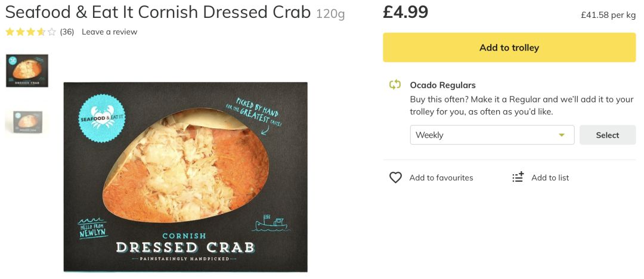Image resolution: width=644 pixels, height=279 pixels.
Task: Add the dressed crab to trolley
Action: 509,48
